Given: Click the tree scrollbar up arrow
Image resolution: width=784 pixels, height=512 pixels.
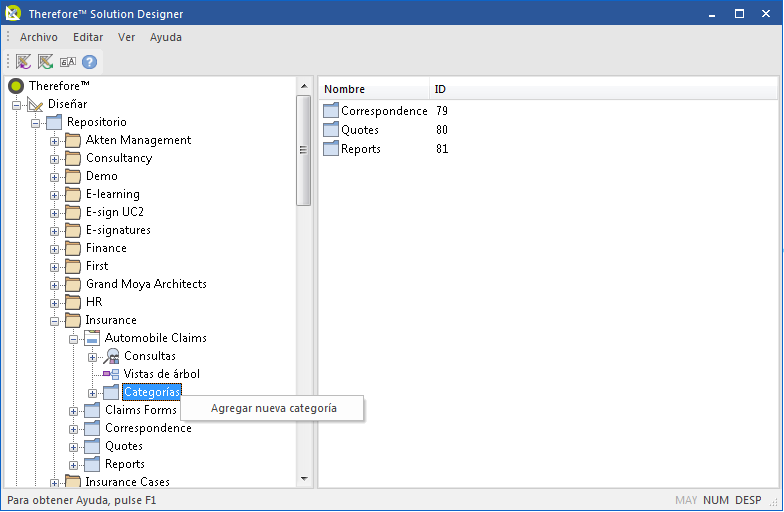Looking at the screenshot, I should point(304,86).
